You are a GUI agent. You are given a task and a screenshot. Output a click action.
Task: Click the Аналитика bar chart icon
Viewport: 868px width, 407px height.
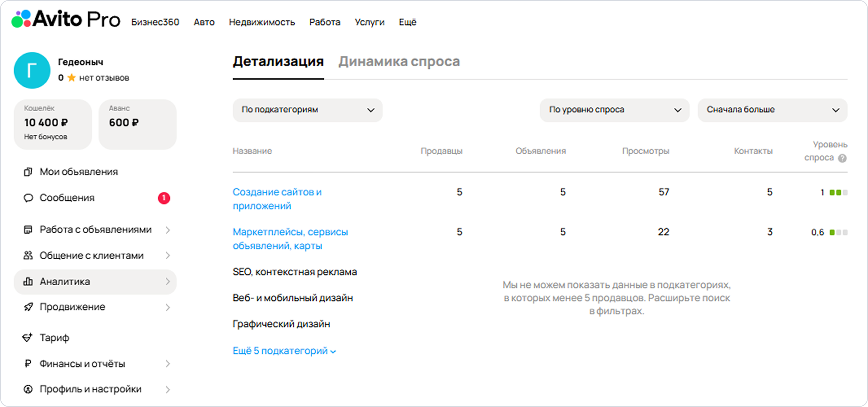pos(28,282)
